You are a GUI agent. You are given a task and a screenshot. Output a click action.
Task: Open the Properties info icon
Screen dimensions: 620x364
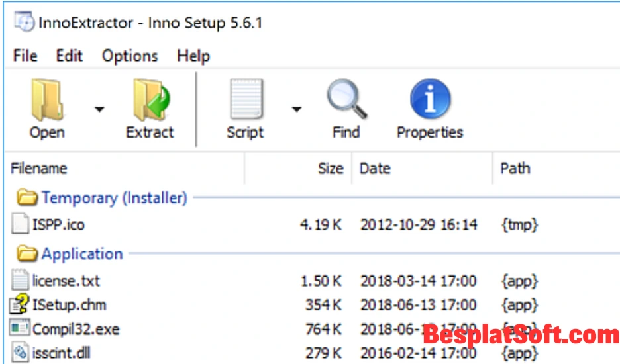click(x=430, y=99)
